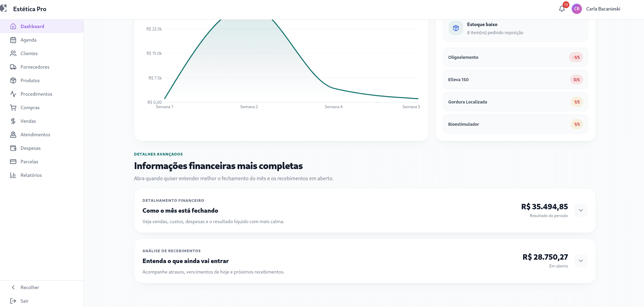Click the 1/5 badge on Bioestimulador
Screen dimensions: 644x307
point(577,124)
